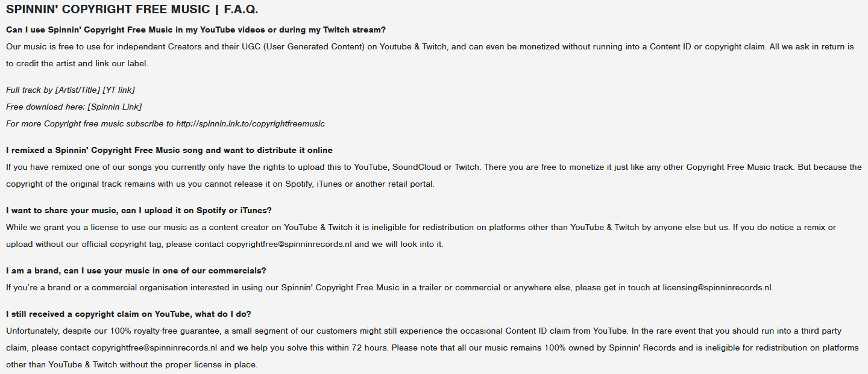The image size is (868, 374).
Task: Click the page title "Spinnin' Copyright Free Music | F.A.Q."
Action: click(132, 10)
